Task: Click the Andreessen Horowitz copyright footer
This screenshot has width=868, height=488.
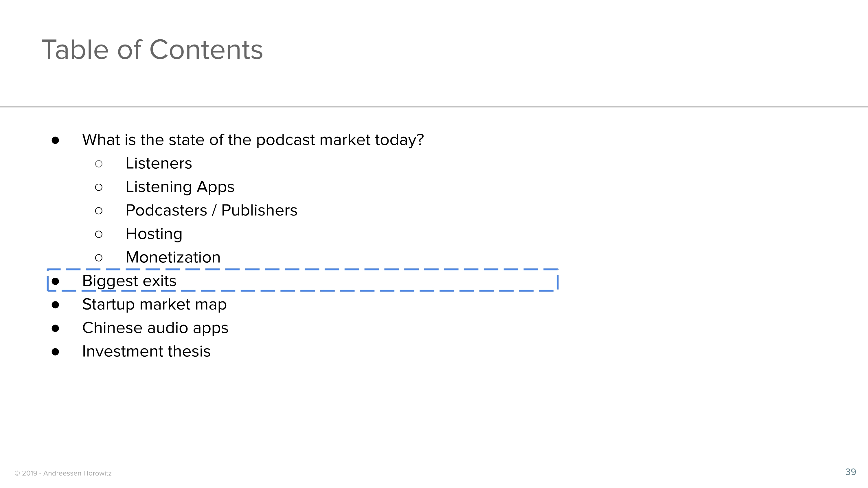Action: [x=63, y=473]
